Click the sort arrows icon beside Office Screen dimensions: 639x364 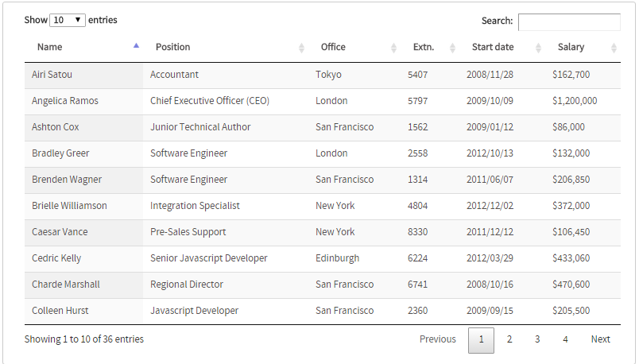pos(393,48)
